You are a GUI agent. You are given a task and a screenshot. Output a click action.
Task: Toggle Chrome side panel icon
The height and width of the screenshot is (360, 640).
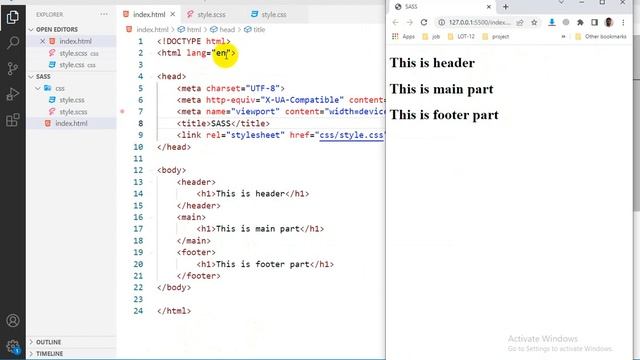[594, 22]
